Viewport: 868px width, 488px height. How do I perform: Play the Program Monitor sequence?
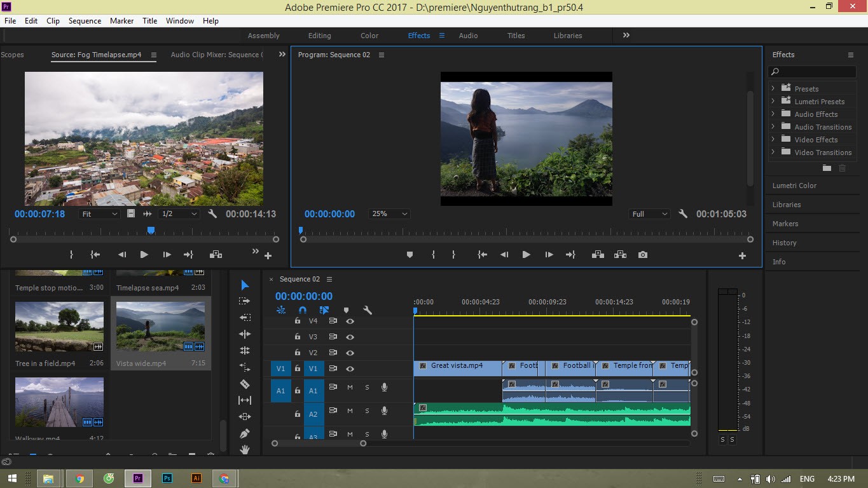[x=526, y=255]
